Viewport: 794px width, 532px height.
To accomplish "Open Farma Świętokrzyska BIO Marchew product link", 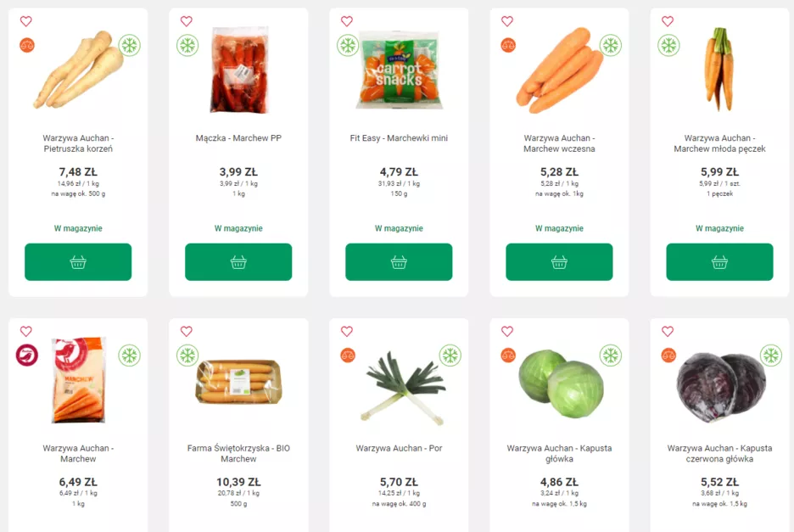I will click(x=238, y=453).
